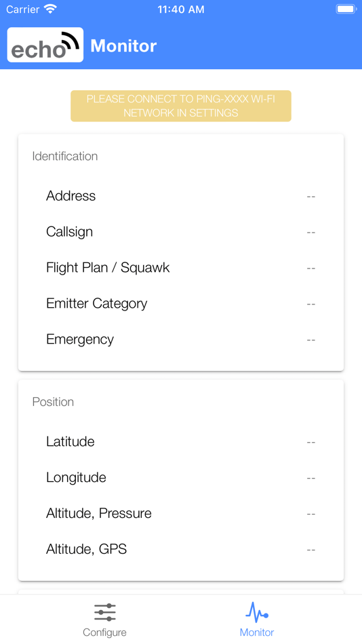Tap the Wi-Fi status icon
The height and width of the screenshot is (644, 362).
[51, 9]
